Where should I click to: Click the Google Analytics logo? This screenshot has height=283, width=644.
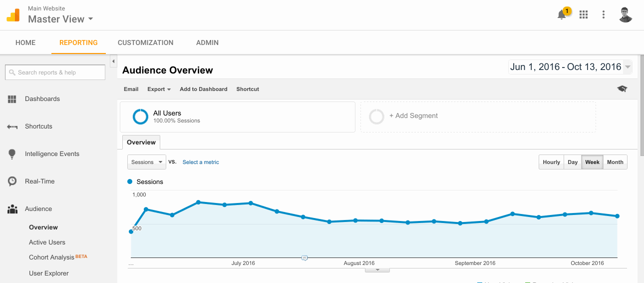(13, 15)
